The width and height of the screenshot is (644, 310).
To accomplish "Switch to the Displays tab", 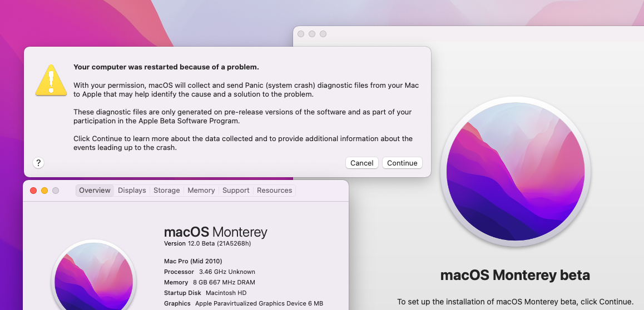I will click(x=132, y=190).
